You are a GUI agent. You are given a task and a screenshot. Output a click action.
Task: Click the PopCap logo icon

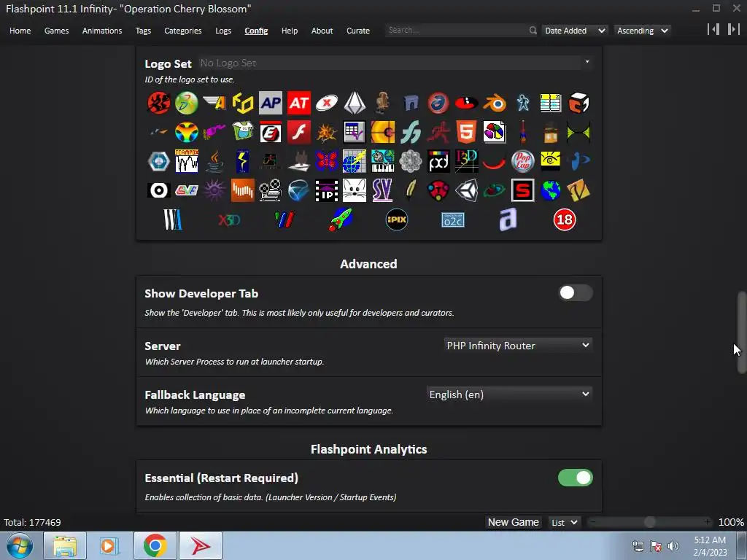[522, 161]
